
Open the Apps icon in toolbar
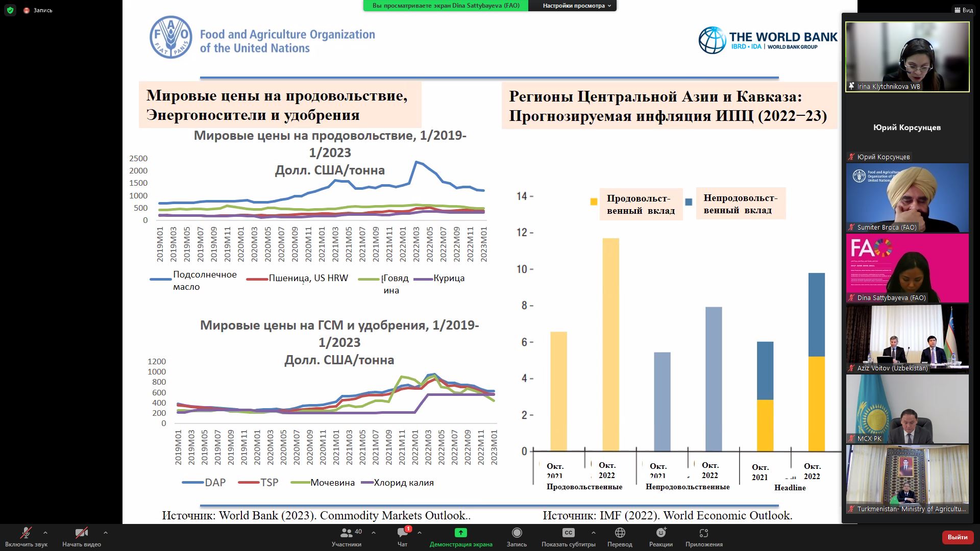pos(703,533)
